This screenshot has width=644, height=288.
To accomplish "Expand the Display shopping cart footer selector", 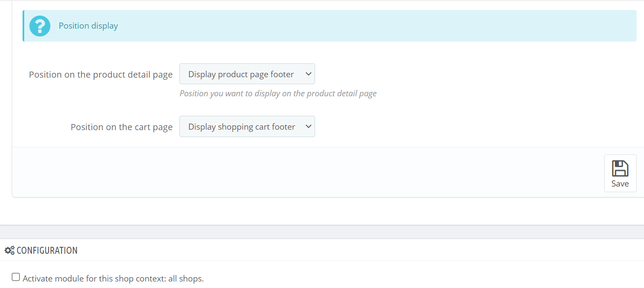I will pos(247,126).
